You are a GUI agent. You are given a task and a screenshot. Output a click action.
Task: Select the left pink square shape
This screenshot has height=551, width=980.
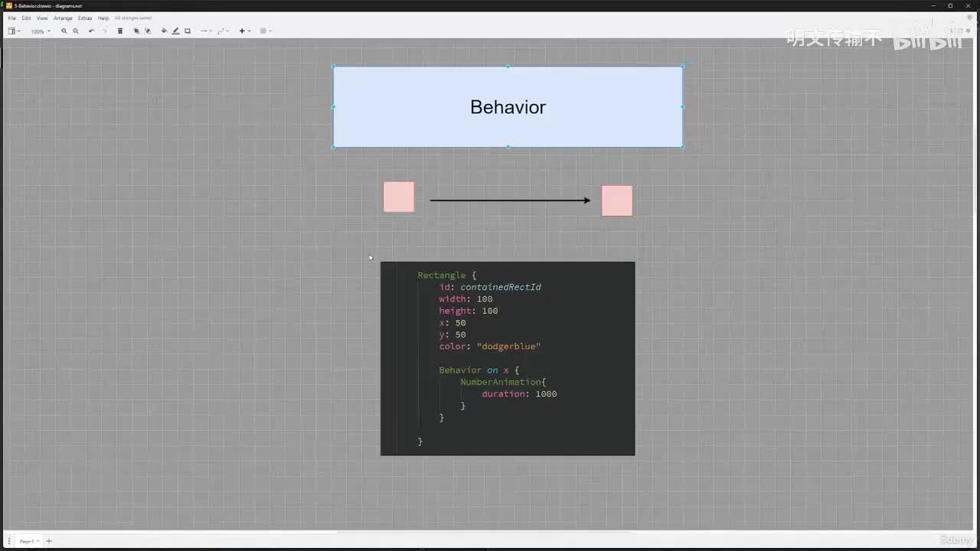click(399, 197)
